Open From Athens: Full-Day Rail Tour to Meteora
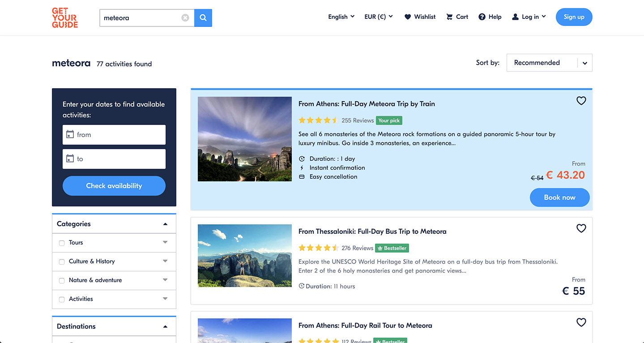 [365, 326]
